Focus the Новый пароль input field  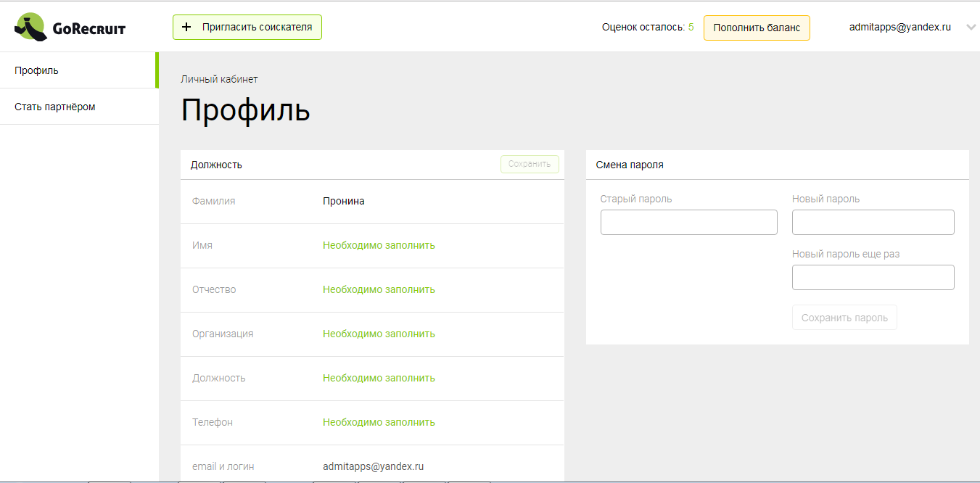coord(873,222)
